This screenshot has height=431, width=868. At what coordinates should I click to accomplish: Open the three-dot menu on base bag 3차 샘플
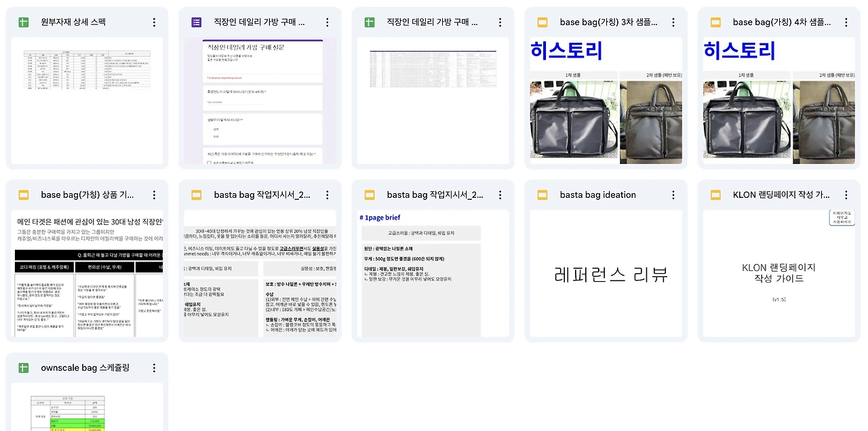coord(673,21)
